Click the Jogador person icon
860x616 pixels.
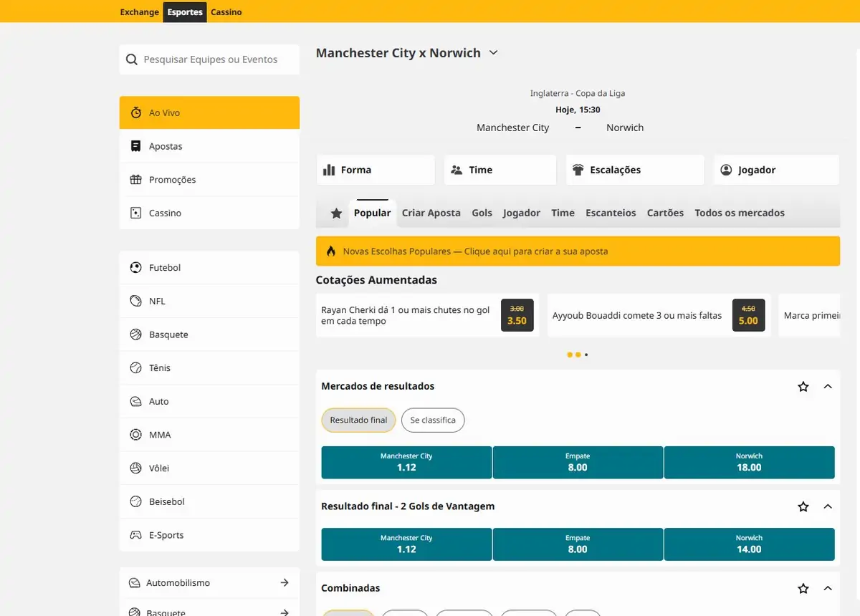pyautogui.click(x=726, y=170)
